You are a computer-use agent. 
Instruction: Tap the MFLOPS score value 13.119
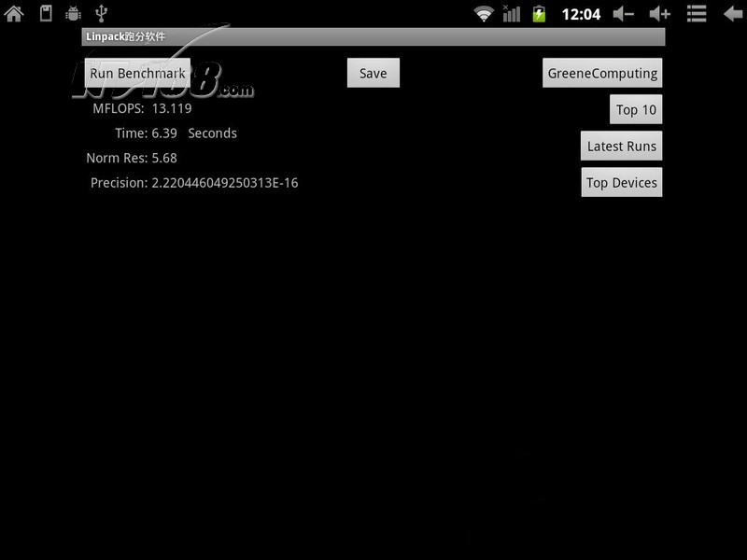(172, 108)
